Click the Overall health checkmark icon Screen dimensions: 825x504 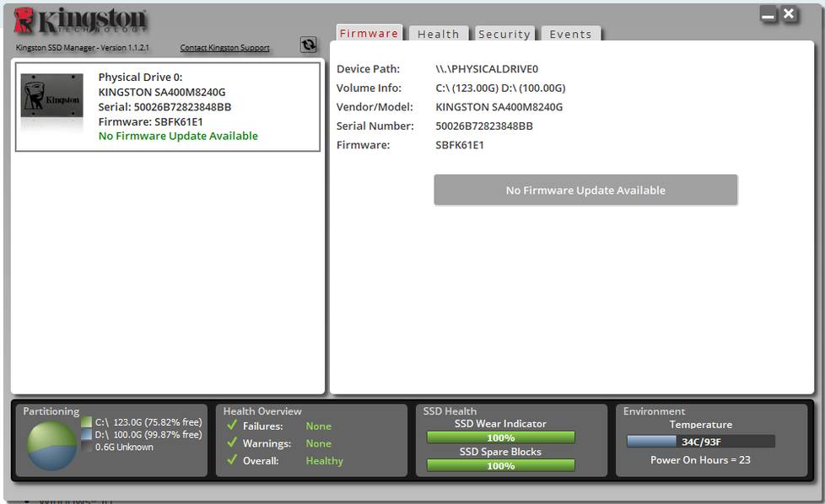point(232,461)
